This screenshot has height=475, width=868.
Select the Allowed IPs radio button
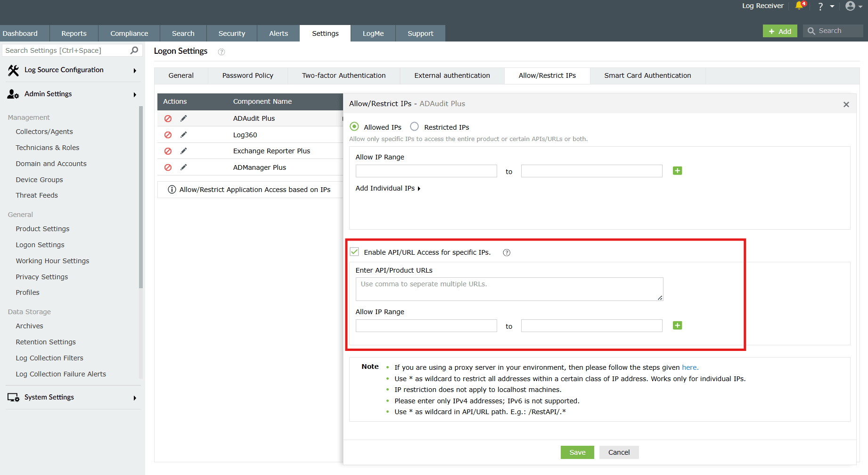coord(354,126)
